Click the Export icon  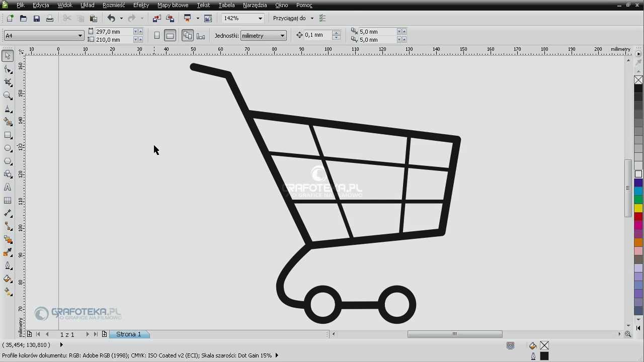(170, 19)
